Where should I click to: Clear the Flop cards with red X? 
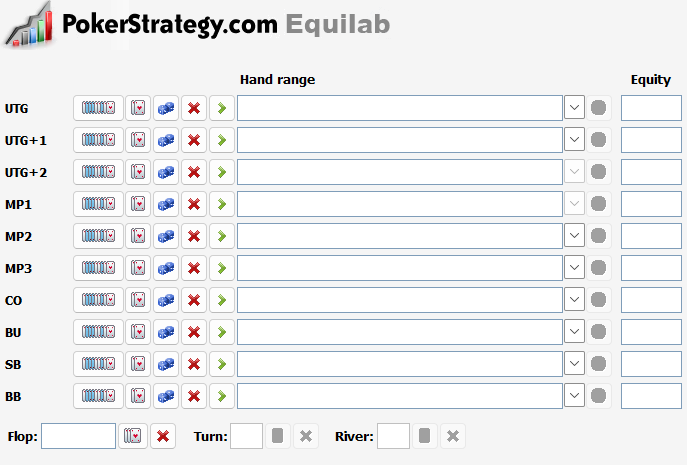pos(163,436)
